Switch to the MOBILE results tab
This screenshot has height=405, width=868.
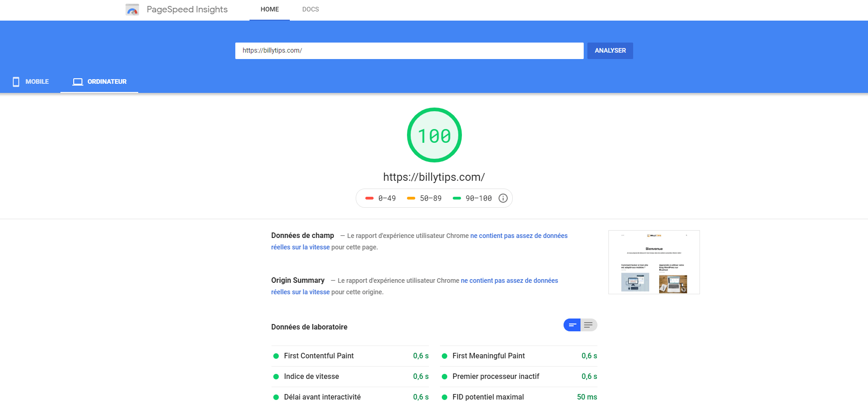tap(31, 82)
